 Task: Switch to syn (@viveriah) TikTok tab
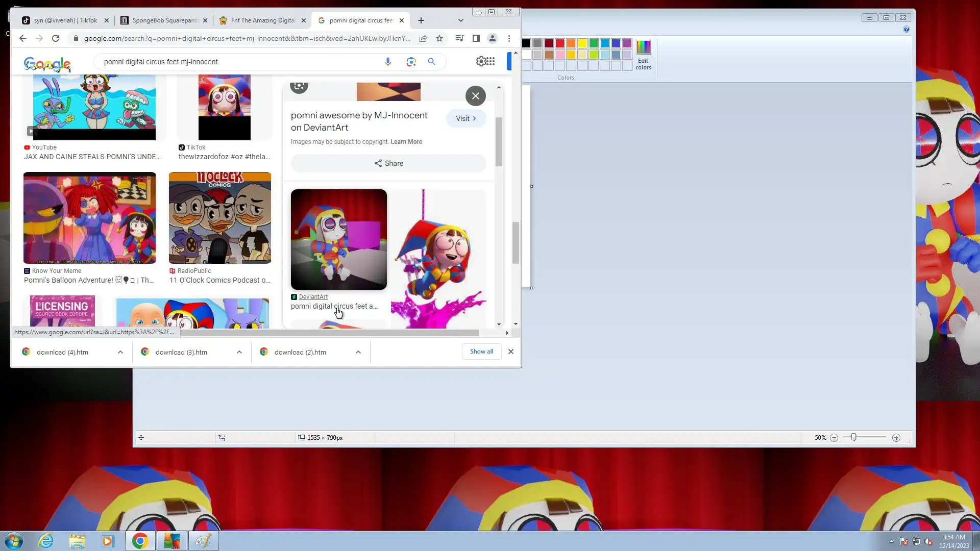65,20
